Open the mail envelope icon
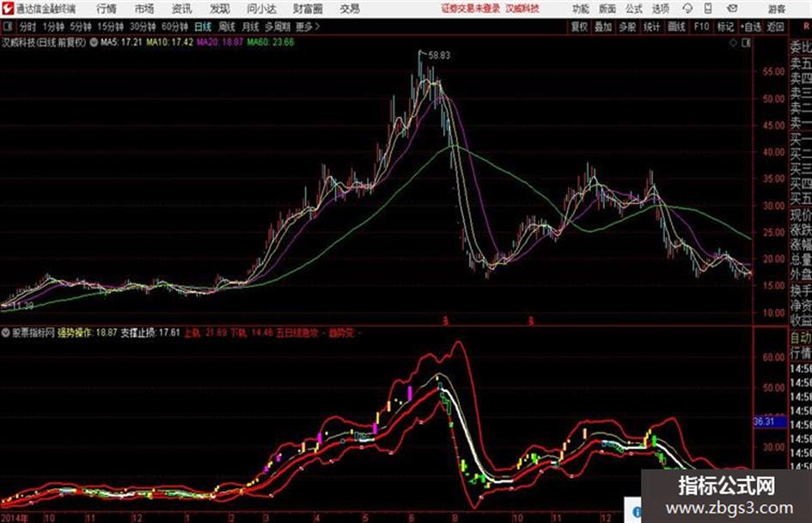Screen dimensions: 812x523 (732, 9)
